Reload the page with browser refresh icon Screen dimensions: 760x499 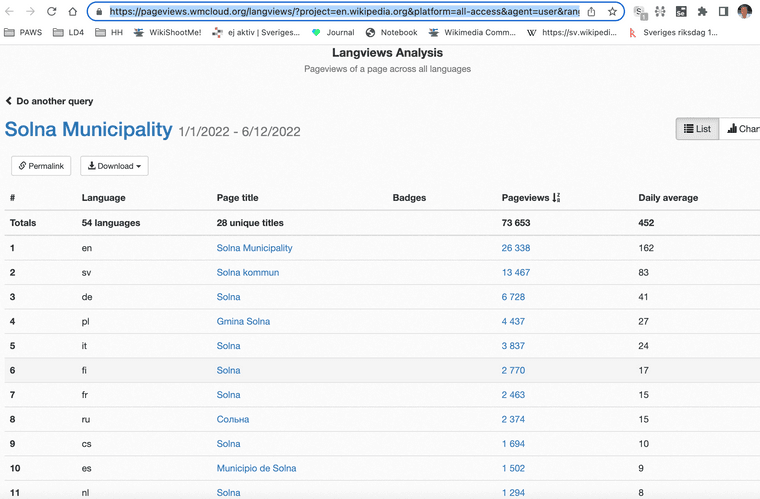coord(51,12)
